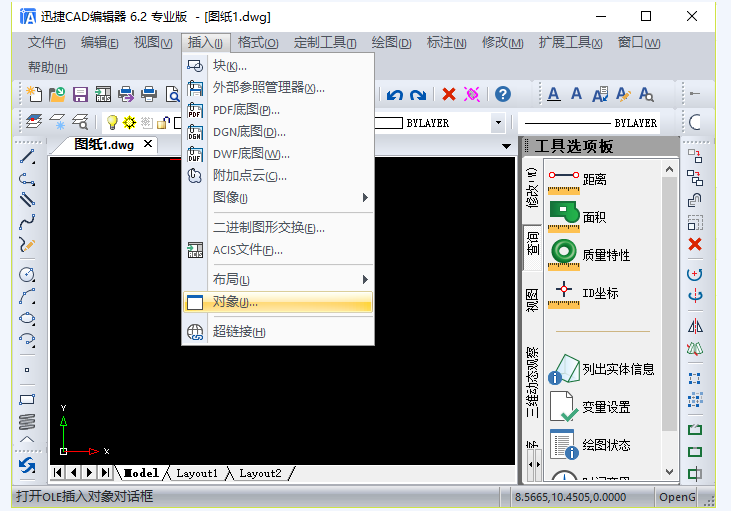
Task: Click the tool palette scroll up arrow
Action: pyautogui.click(x=669, y=170)
